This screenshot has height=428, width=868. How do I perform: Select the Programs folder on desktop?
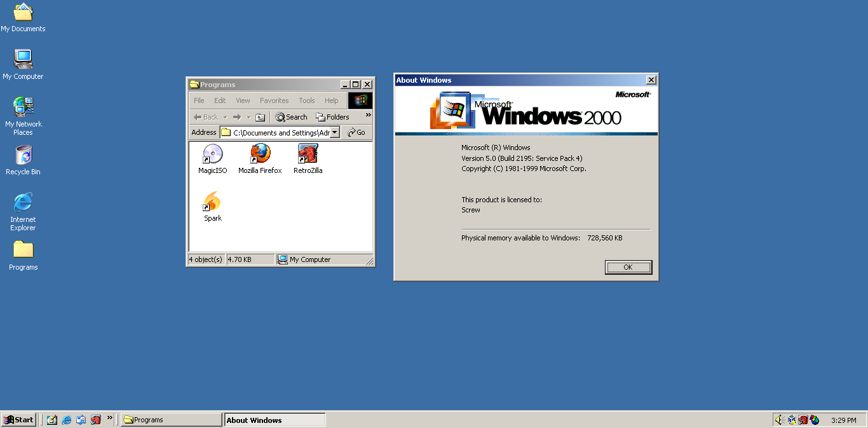tap(23, 256)
